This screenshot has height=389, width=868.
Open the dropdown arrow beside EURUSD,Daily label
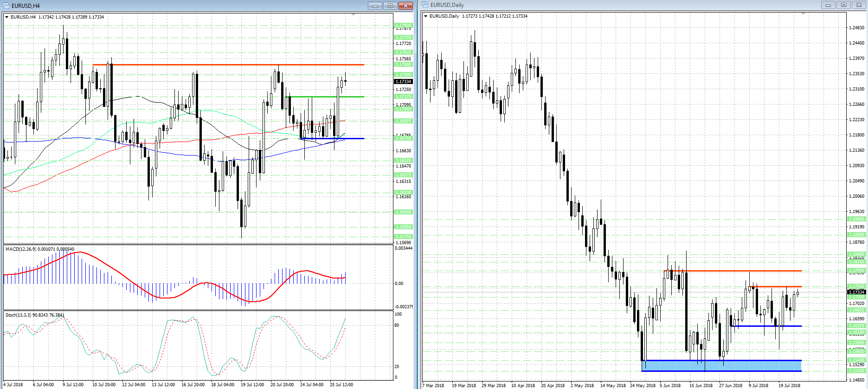click(426, 16)
